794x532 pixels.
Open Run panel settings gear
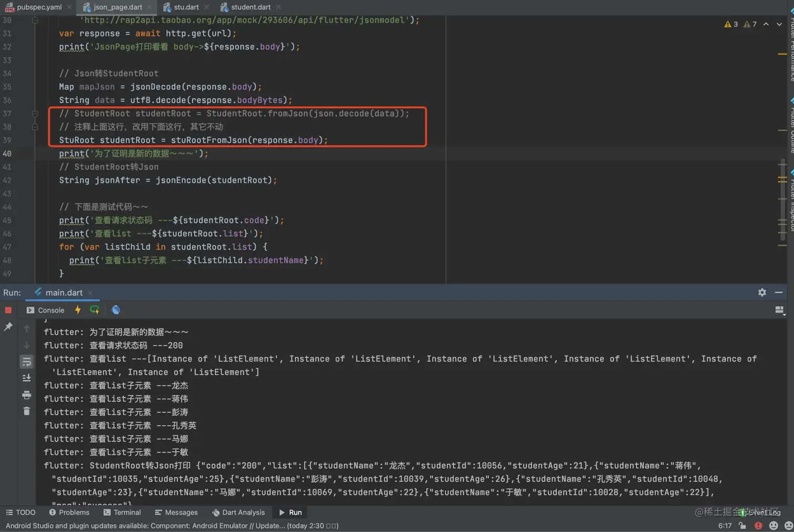(x=762, y=293)
